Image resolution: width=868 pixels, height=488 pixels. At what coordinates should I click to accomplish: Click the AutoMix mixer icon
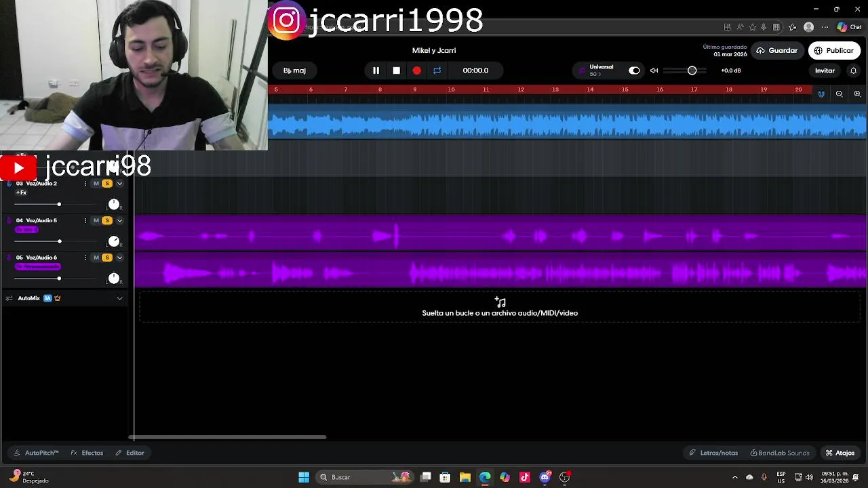[9, 298]
